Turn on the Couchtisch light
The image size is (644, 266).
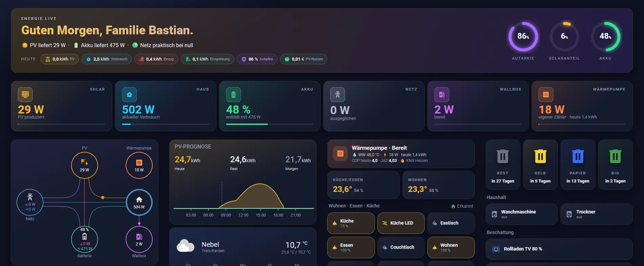(x=401, y=247)
